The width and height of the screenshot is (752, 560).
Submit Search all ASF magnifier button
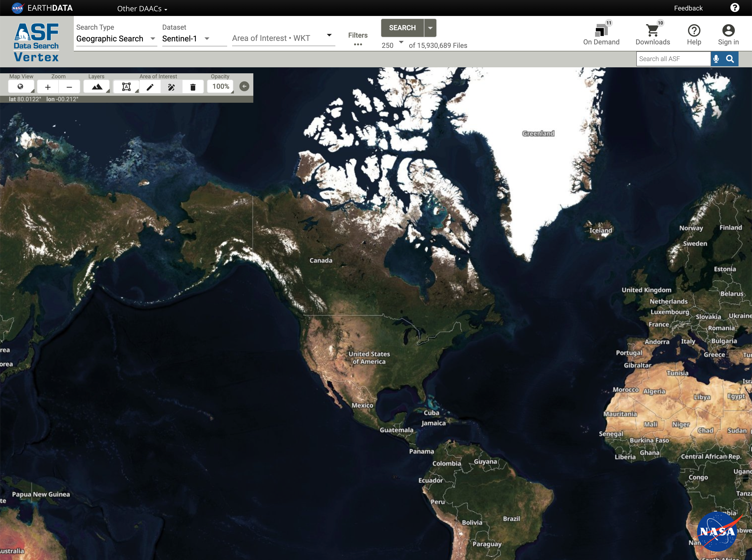click(x=730, y=59)
